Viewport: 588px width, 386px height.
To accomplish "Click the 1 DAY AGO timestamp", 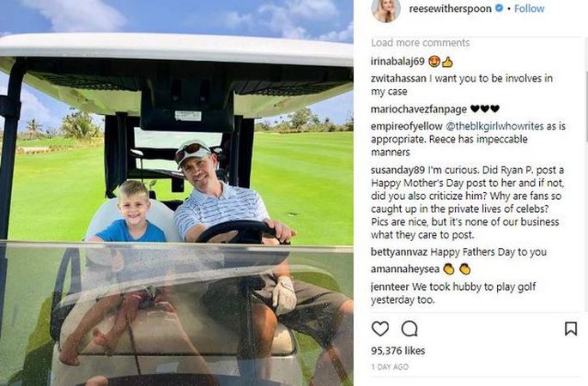I will 390,367.
